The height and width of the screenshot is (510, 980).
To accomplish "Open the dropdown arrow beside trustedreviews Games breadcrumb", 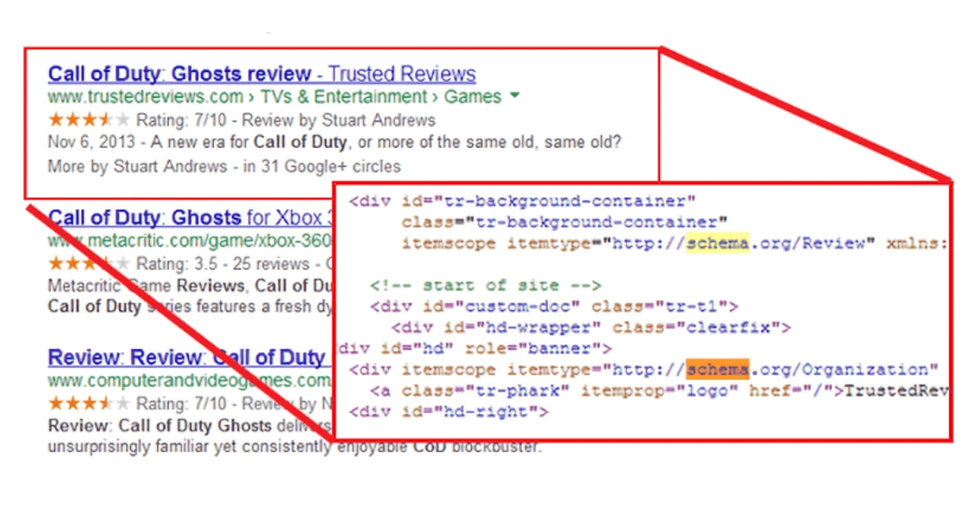I will tap(515, 96).
